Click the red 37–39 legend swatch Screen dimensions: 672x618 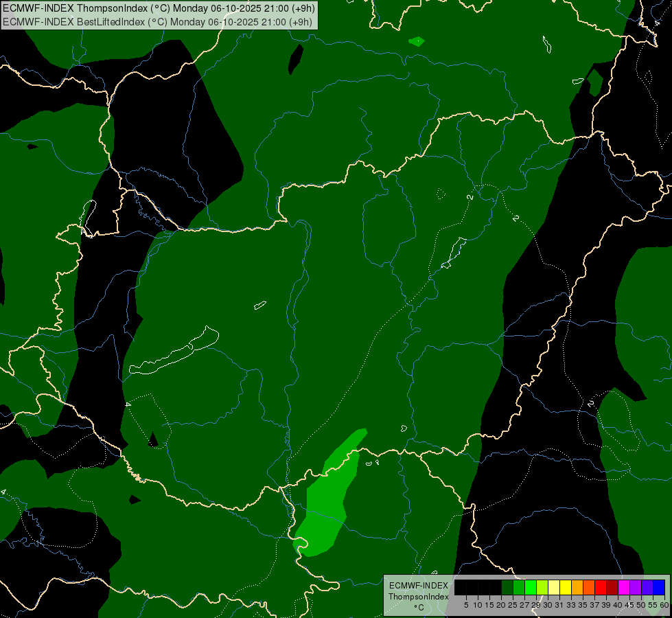(601, 587)
